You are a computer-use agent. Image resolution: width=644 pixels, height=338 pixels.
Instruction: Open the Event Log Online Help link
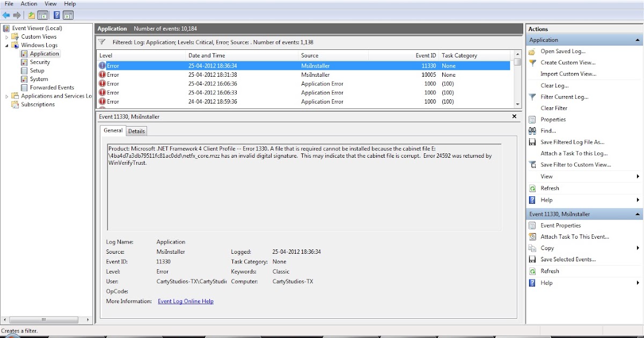pyautogui.click(x=186, y=302)
